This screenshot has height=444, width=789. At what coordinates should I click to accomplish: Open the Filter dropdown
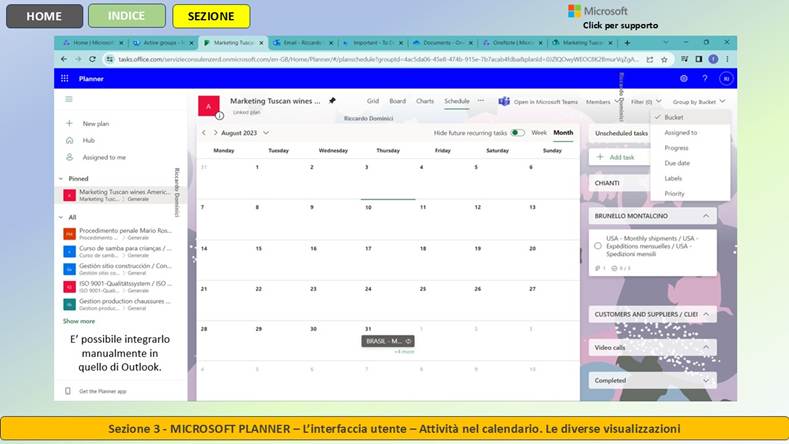point(646,102)
